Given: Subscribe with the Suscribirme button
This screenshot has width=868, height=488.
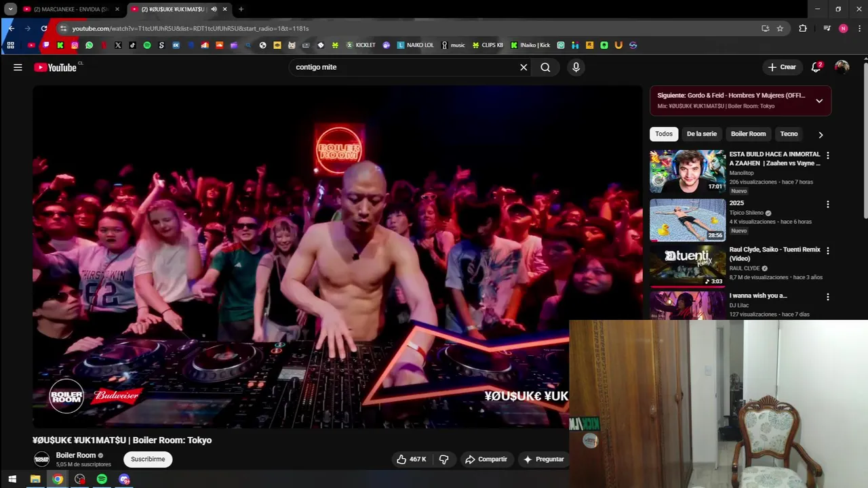Looking at the screenshot, I should [x=148, y=459].
